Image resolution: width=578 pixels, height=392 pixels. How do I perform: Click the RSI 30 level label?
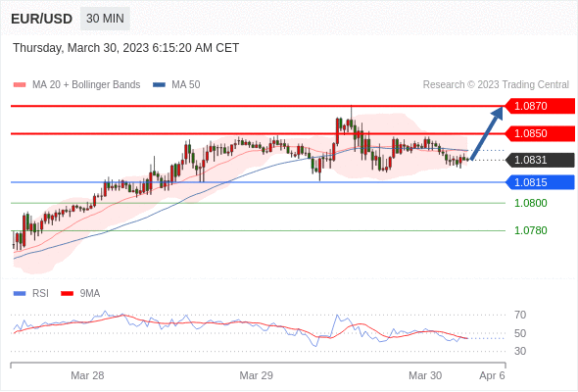[x=520, y=351]
